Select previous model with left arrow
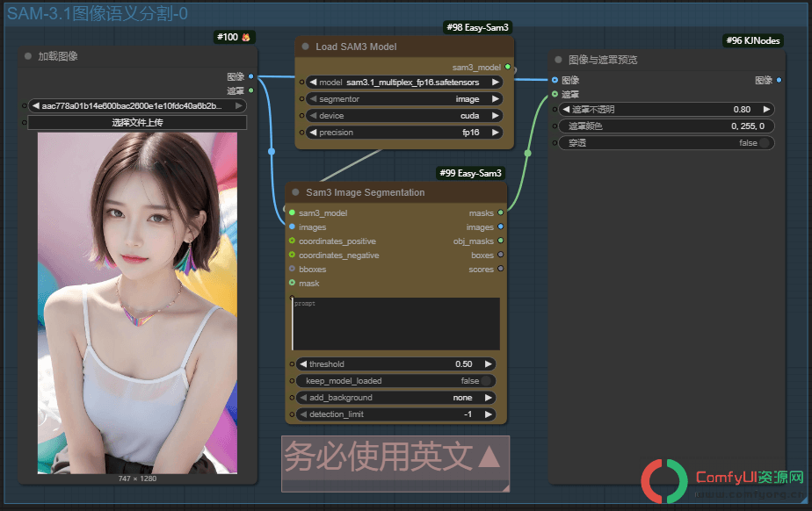This screenshot has width=812, height=511. (x=313, y=82)
